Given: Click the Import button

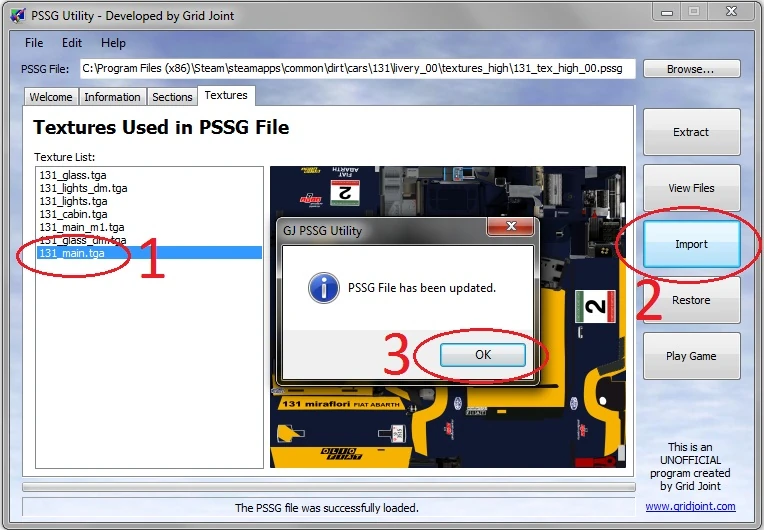Looking at the screenshot, I should pyautogui.click(x=691, y=244).
